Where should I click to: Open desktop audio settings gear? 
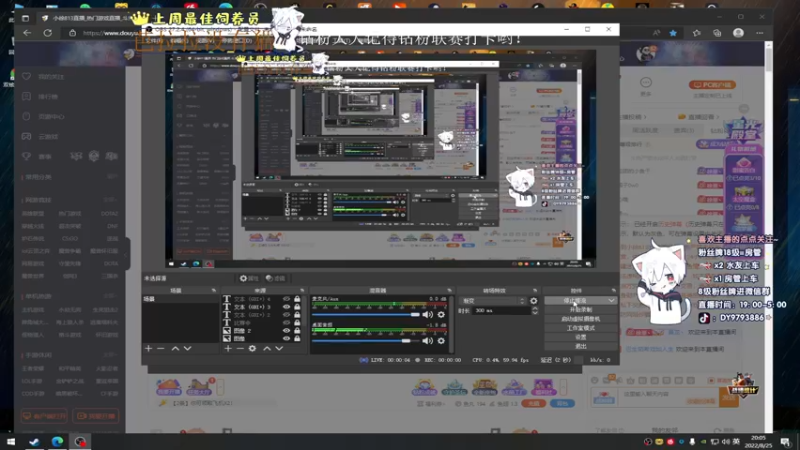441,341
